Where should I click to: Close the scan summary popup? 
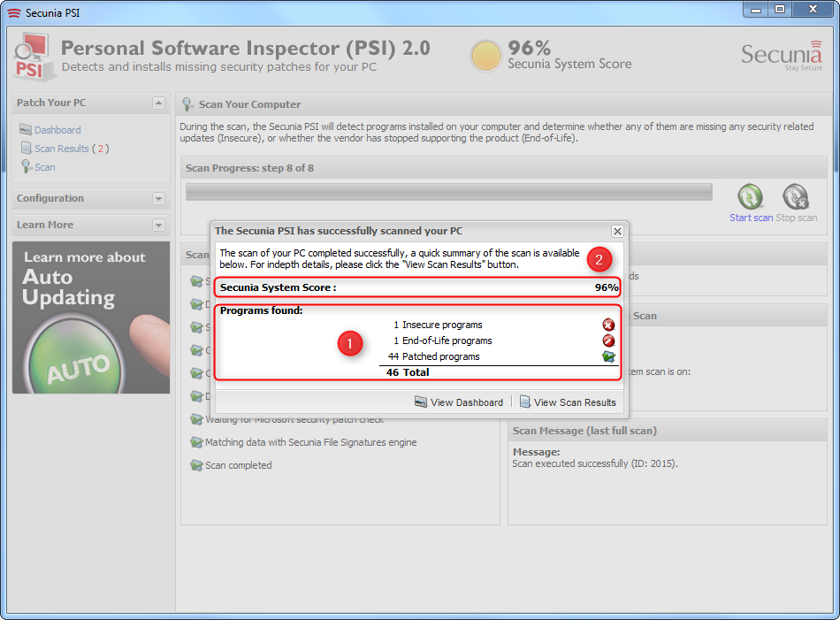tap(617, 231)
